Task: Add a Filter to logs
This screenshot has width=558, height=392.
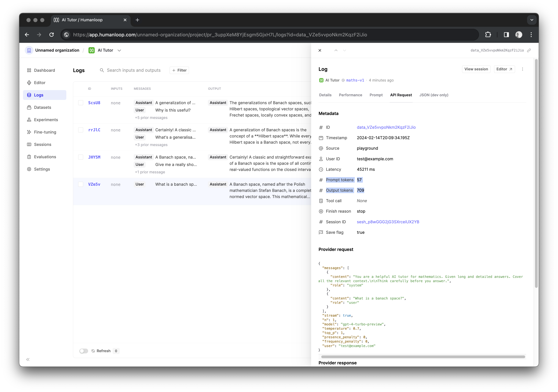Action: coord(179,70)
